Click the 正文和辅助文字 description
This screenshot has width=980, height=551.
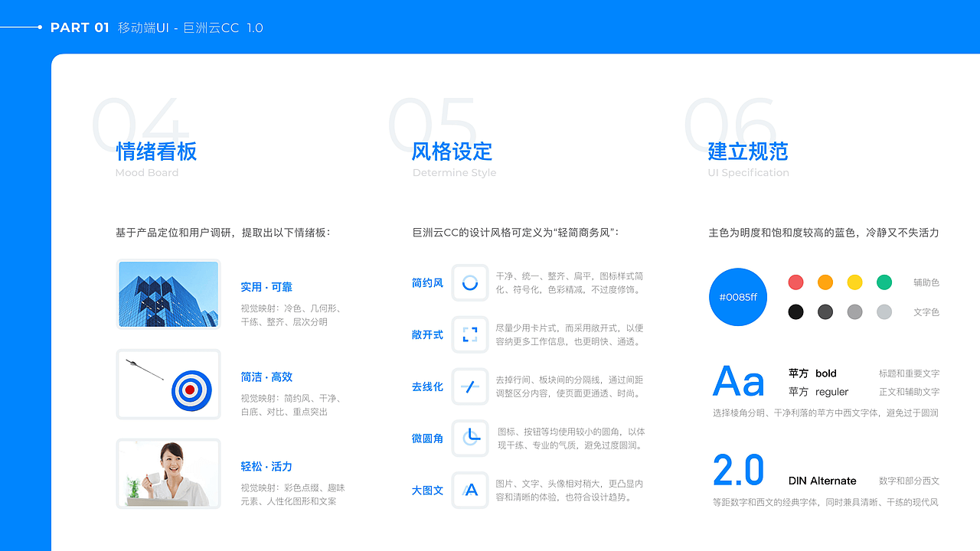[x=909, y=392]
